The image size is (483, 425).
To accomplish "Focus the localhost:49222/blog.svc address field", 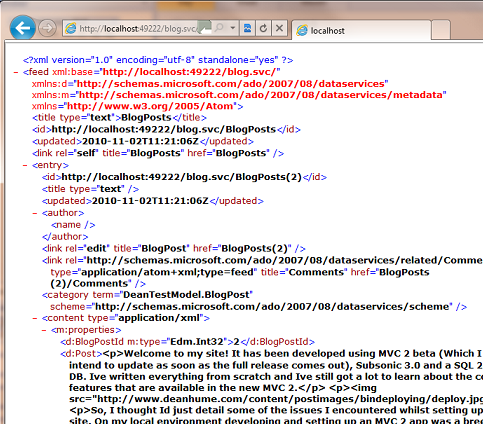I will pyautogui.click(x=138, y=28).
